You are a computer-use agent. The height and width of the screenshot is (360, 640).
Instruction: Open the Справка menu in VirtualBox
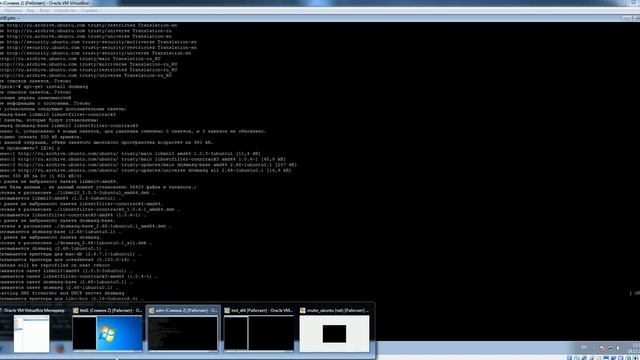[x=89, y=10]
